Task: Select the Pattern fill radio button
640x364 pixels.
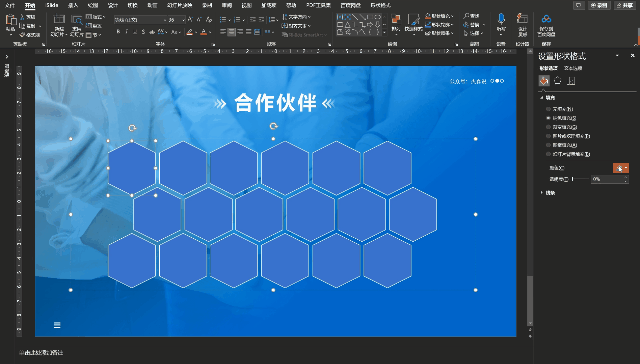Action: (x=549, y=145)
